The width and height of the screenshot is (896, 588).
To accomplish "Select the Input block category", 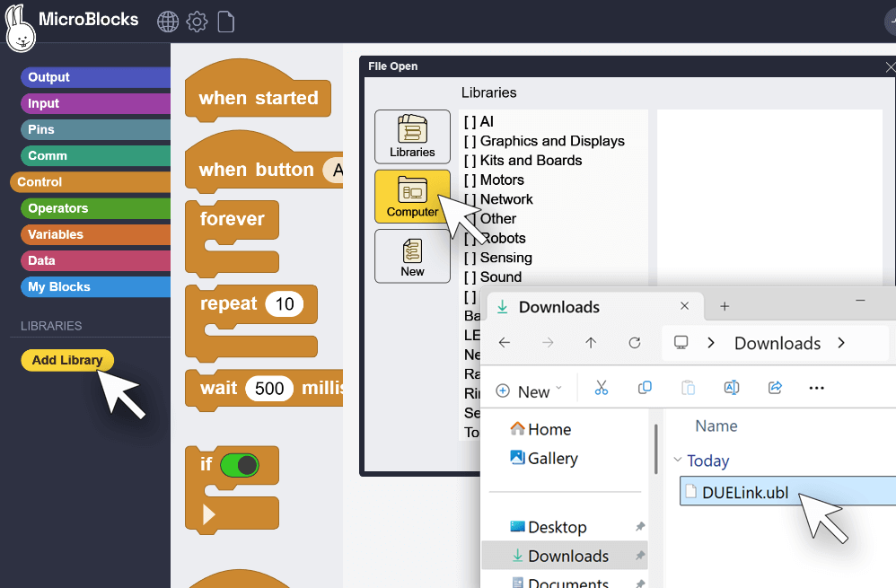I will coord(95,103).
